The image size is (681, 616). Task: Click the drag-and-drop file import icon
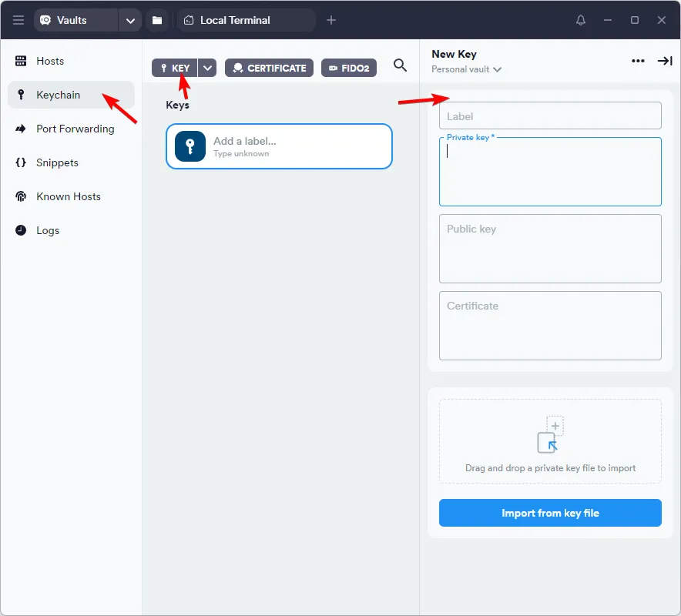550,434
